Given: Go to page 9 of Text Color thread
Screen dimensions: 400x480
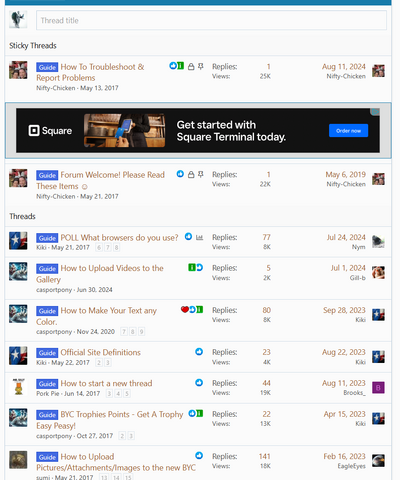Looking at the screenshot, I should click(141, 332).
